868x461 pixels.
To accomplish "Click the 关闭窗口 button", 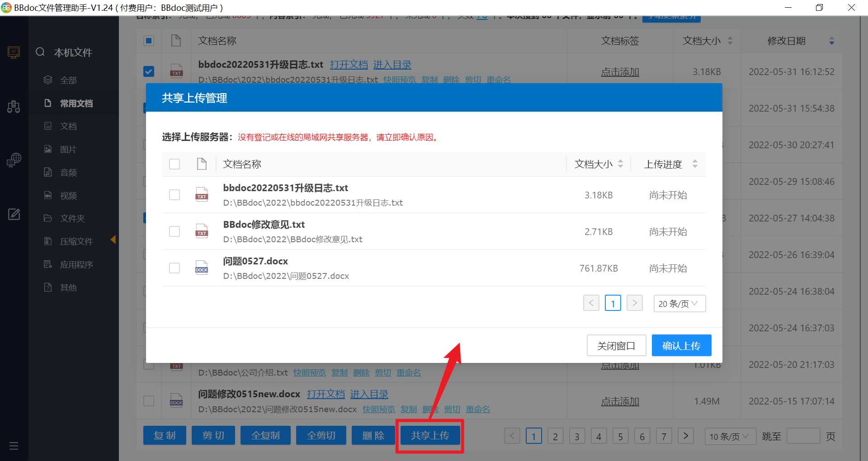I will tap(616, 346).
